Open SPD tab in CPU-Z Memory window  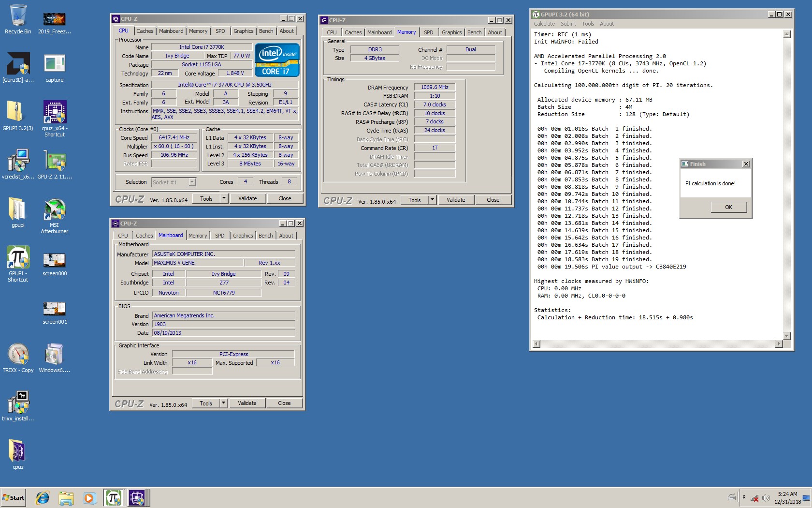point(429,32)
